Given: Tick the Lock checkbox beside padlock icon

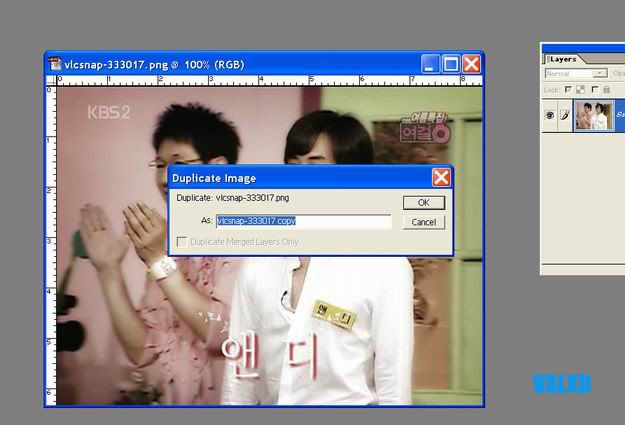Looking at the screenshot, I should click(x=595, y=90).
